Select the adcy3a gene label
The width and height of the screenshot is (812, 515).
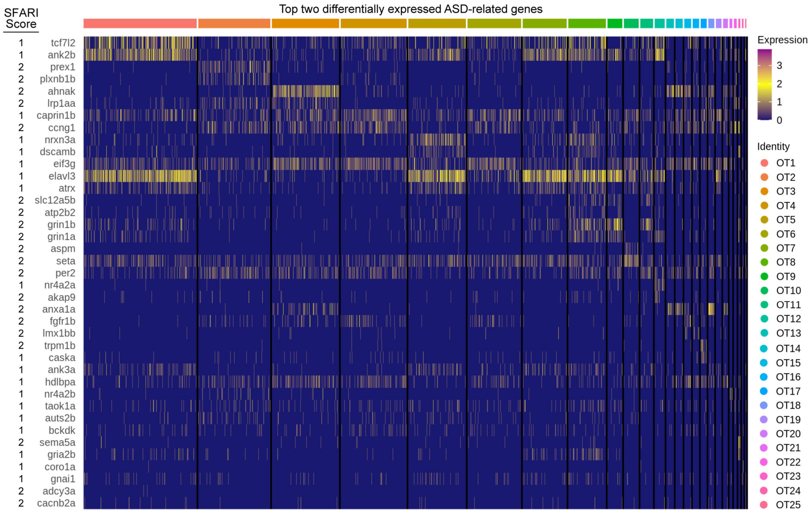click(59, 491)
